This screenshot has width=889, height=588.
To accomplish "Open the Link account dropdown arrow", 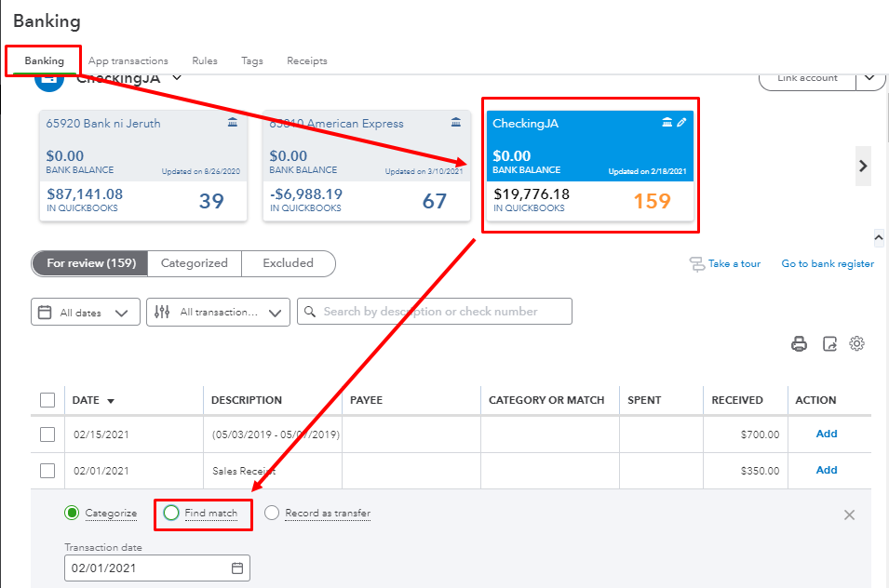I will pos(870,78).
